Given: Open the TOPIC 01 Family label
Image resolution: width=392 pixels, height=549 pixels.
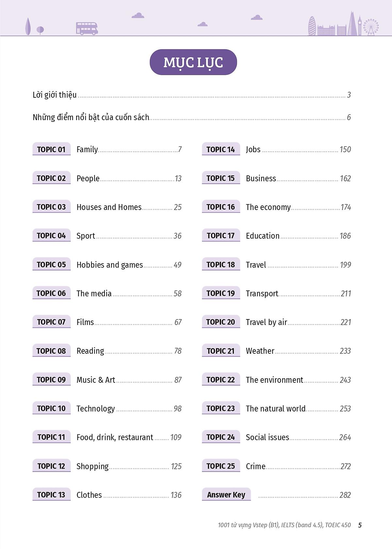Looking at the screenshot, I should click(x=51, y=149).
